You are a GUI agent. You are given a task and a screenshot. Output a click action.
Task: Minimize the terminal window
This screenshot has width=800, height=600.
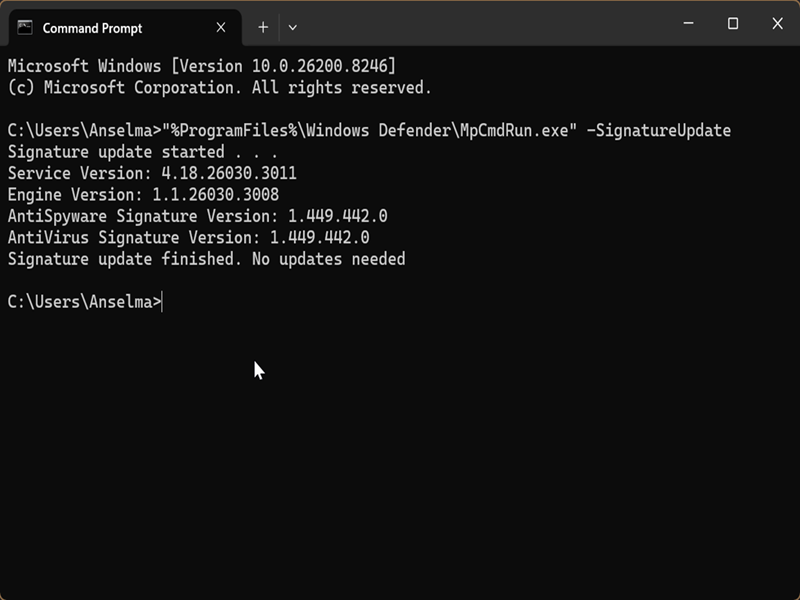click(688, 23)
